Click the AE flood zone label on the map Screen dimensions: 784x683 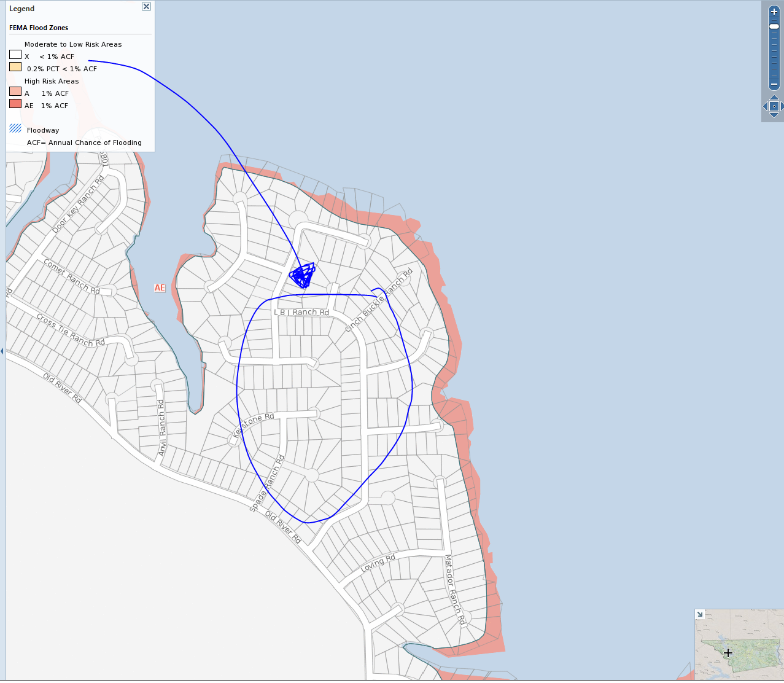pyautogui.click(x=160, y=287)
